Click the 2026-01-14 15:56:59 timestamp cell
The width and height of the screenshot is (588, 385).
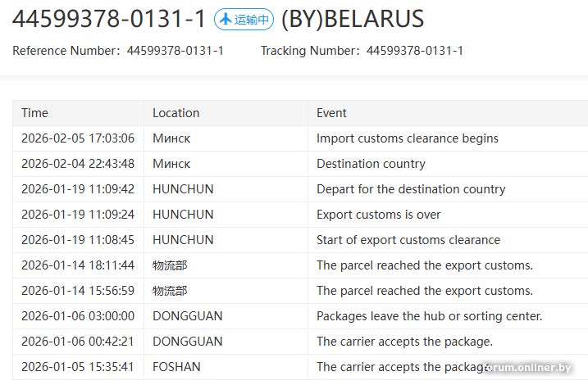78,291
